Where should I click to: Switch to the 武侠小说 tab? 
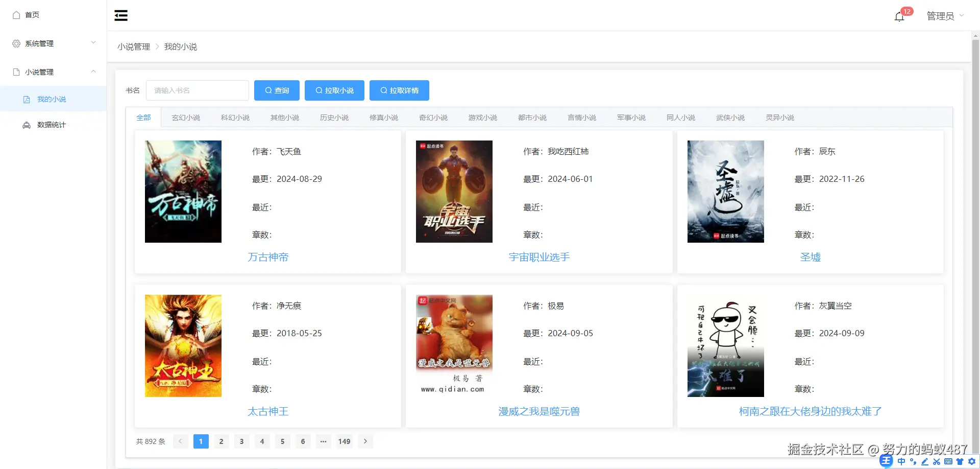coord(730,118)
